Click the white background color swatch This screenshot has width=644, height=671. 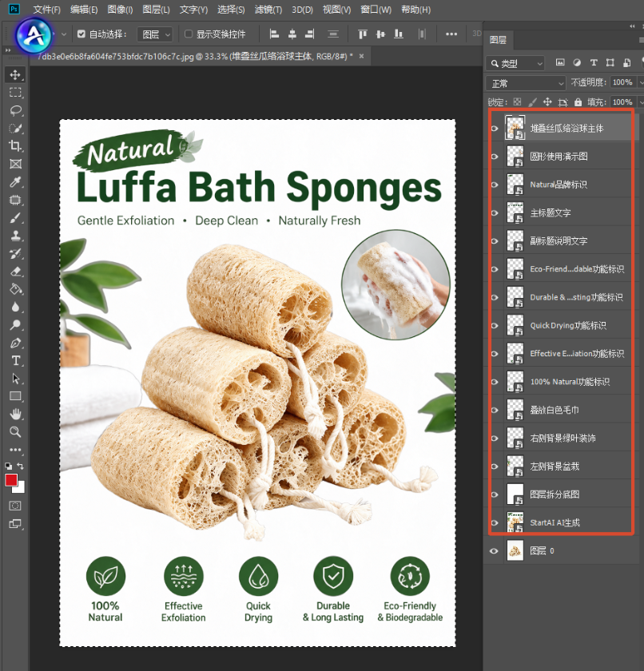[x=21, y=488]
